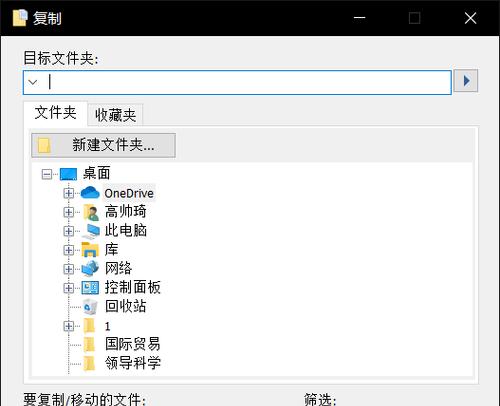500x406 pixels.
Task: Select the 领导科学 folder
Action: click(133, 363)
